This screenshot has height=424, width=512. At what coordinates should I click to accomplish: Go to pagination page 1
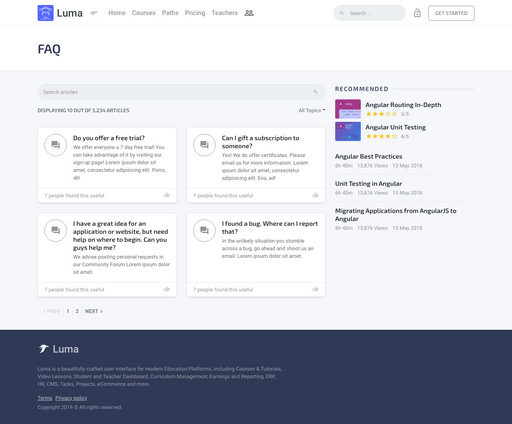(x=68, y=311)
